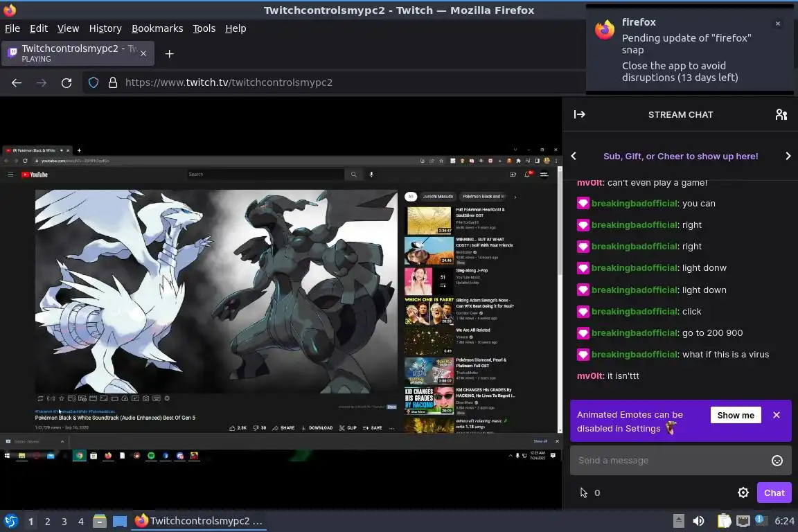Show next leaderboard item with right chevron
The height and width of the screenshot is (532, 798).
[x=788, y=157]
